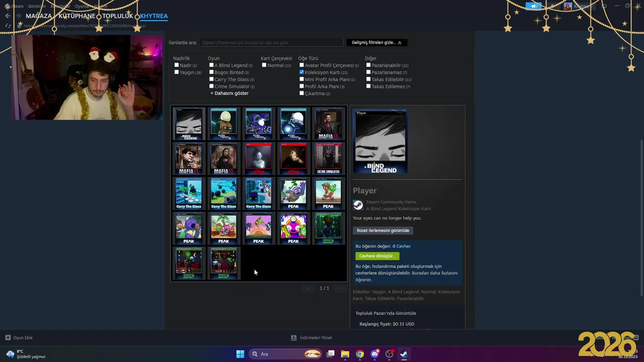The image size is (644, 362).
Task: Toggle the Takas Edilebilir checkbox
Action: click(368, 79)
